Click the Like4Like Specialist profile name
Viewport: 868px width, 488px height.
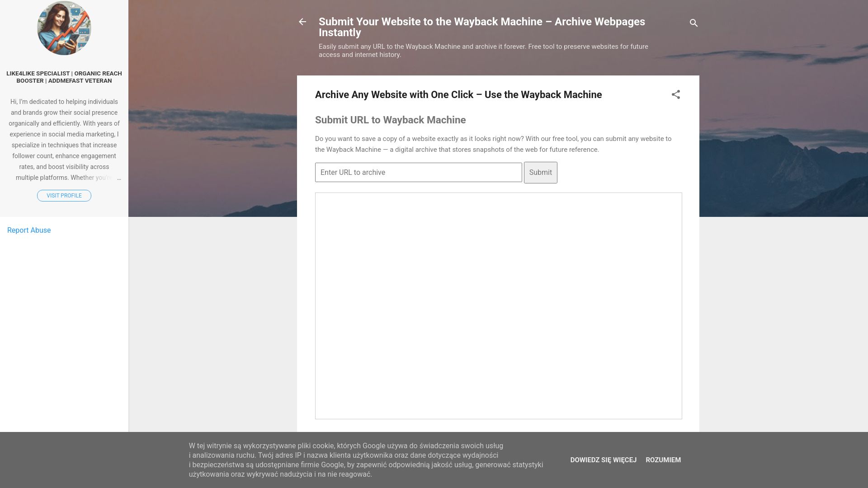64,77
